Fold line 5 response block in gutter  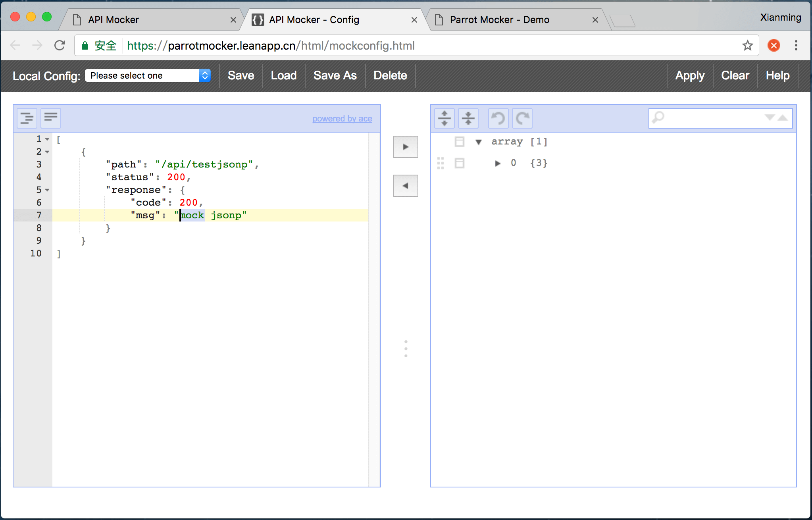[48, 190]
